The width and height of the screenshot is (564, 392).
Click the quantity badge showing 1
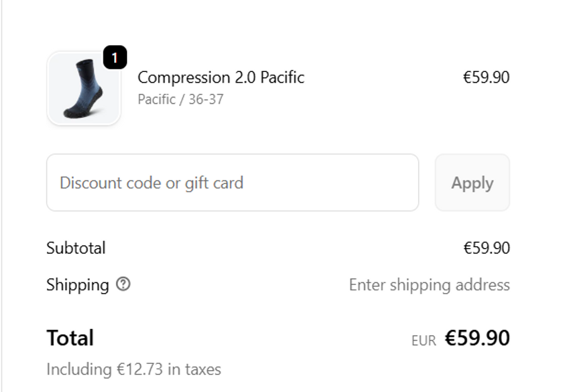tap(115, 58)
